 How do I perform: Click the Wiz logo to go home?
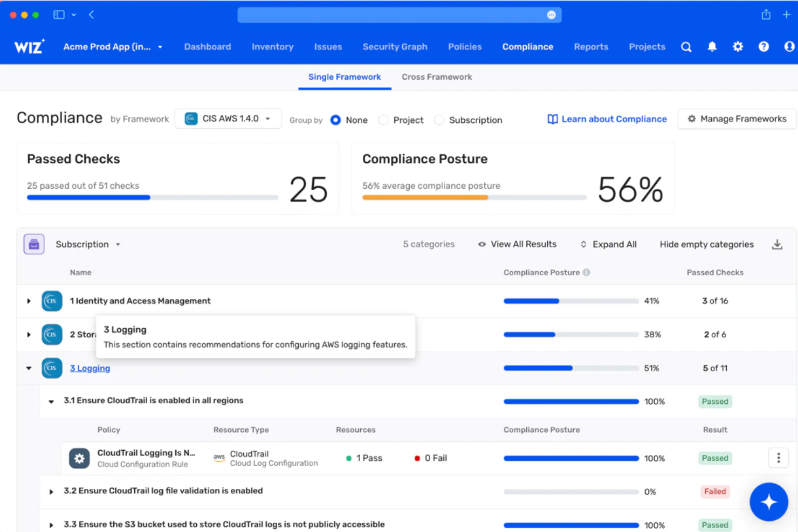[x=28, y=46]
